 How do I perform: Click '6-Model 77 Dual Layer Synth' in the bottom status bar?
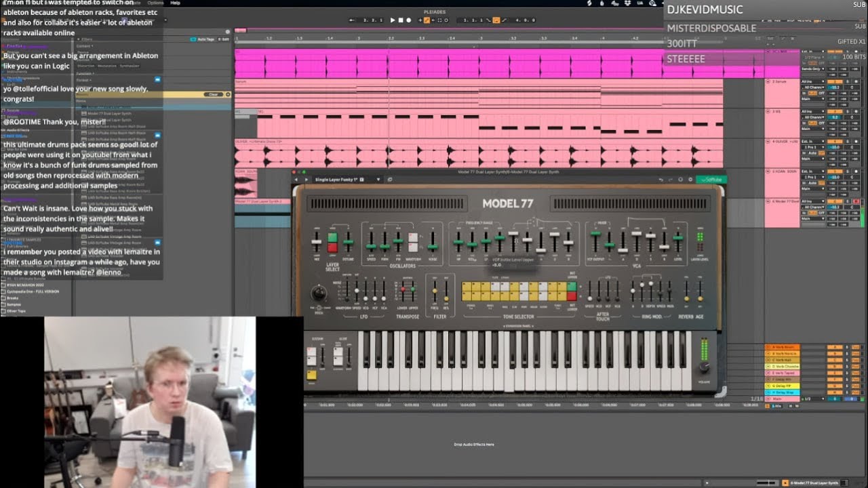814,483
